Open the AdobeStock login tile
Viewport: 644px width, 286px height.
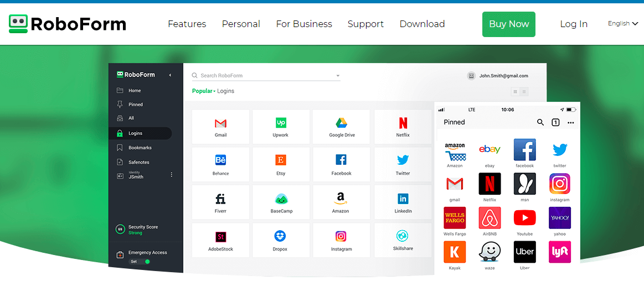[220, 240]
